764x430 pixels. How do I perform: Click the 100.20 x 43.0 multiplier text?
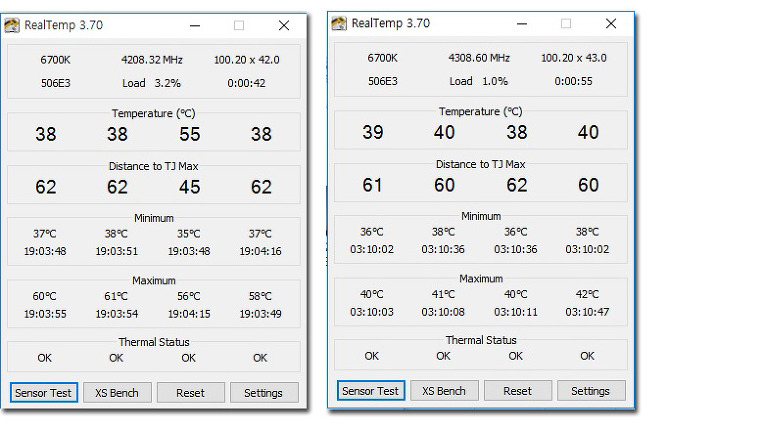[x=573, y=58]
